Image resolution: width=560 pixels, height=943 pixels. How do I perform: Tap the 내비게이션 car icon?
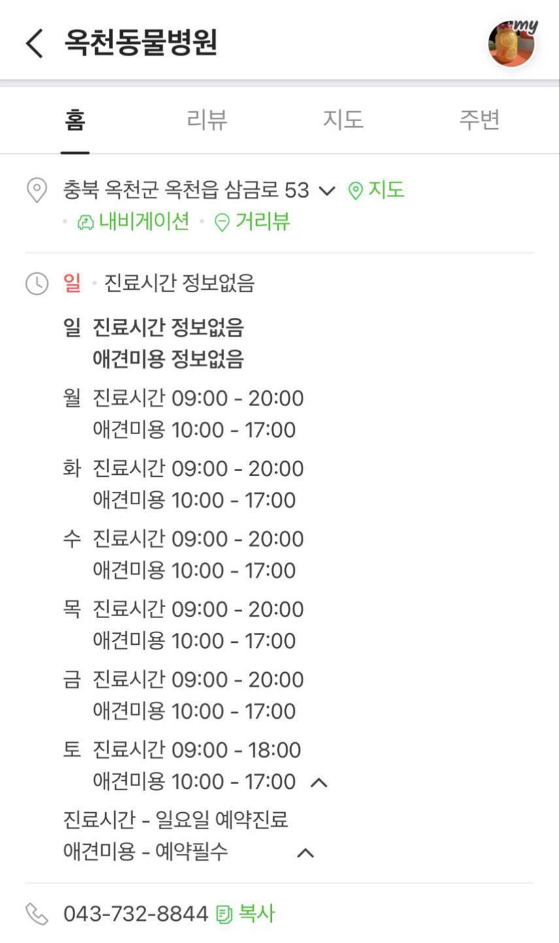click(86, 223)
